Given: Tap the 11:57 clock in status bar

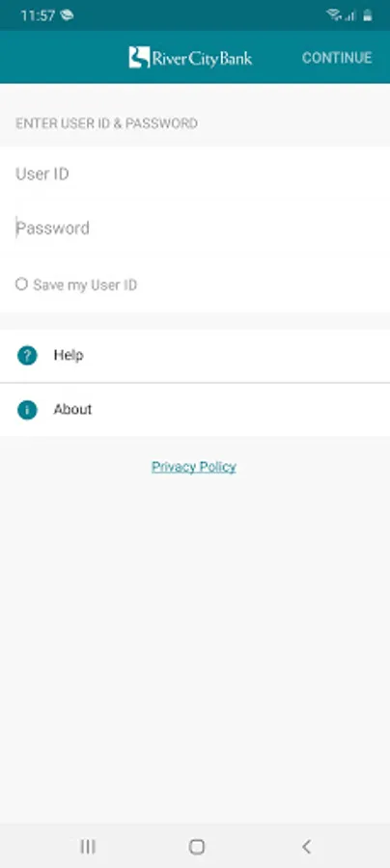Looking at the screenshot, I should [39, 15].
